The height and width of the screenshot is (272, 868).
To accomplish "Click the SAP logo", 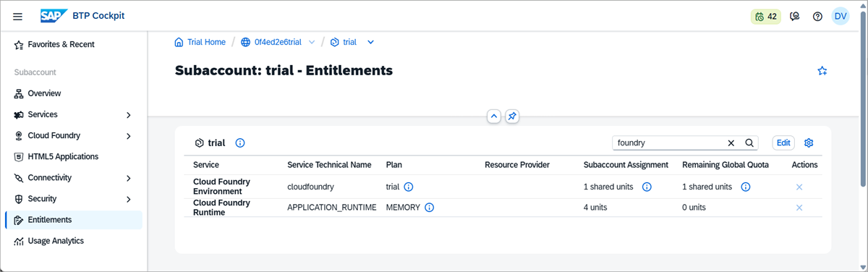I will [x=54, y=16].
